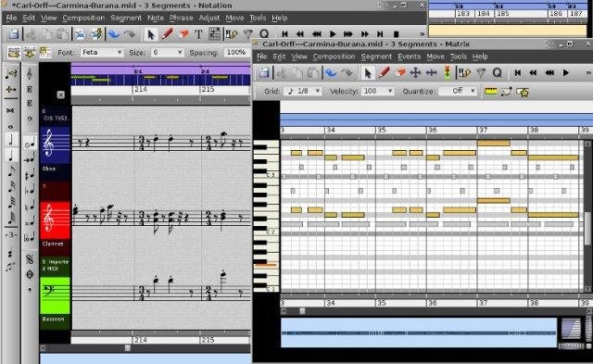Click the Quantize Q icon in Matrix toolbar
The height and width of the screenshot is (364, 593).
point(497,72)
